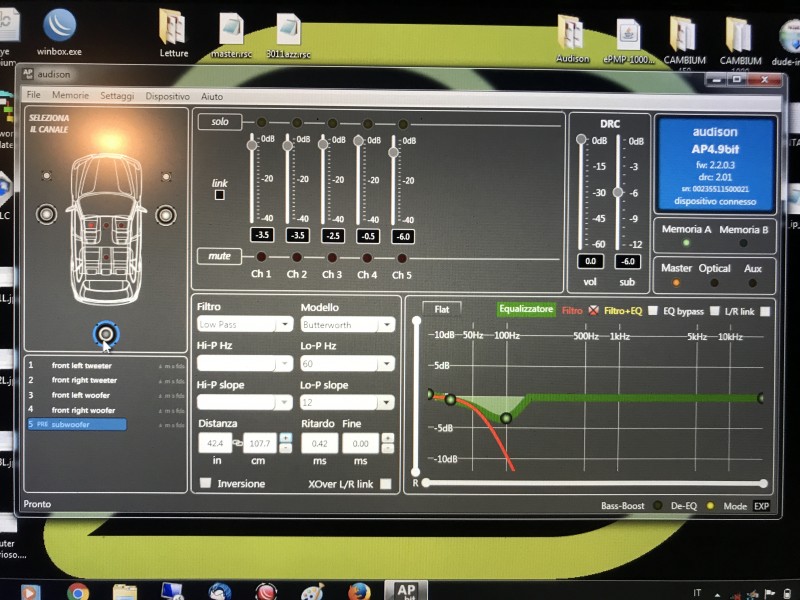Check the channel fader link box

point(219,194)
